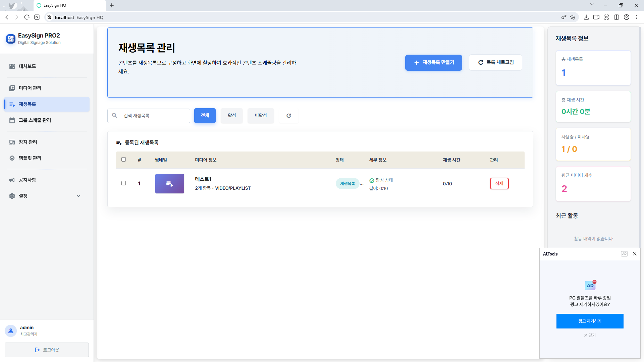
Task: Open 장치 관리 from the sidebar
Action: [x=28, y=142]
